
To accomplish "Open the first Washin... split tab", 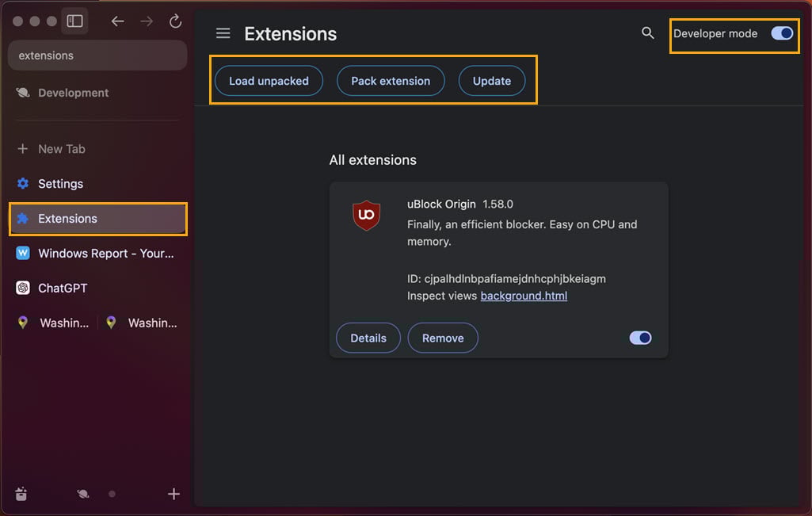I will (x=53, y=323).
